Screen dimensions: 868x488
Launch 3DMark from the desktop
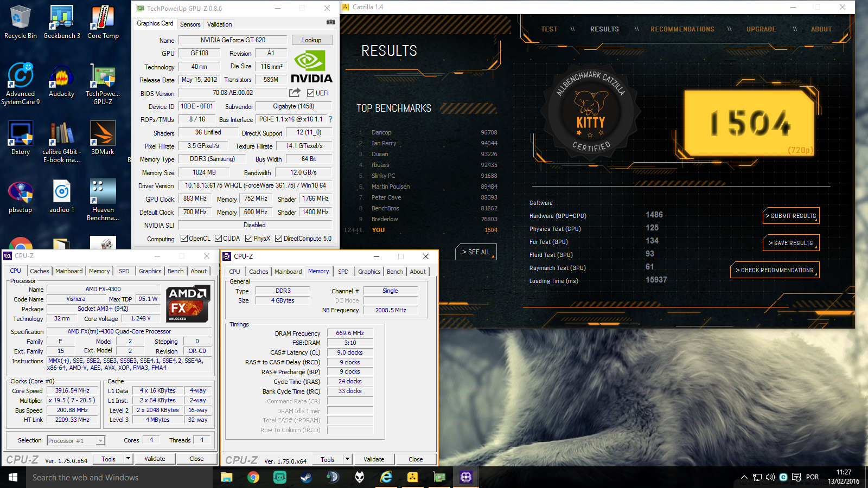click(x=103, y=138)
